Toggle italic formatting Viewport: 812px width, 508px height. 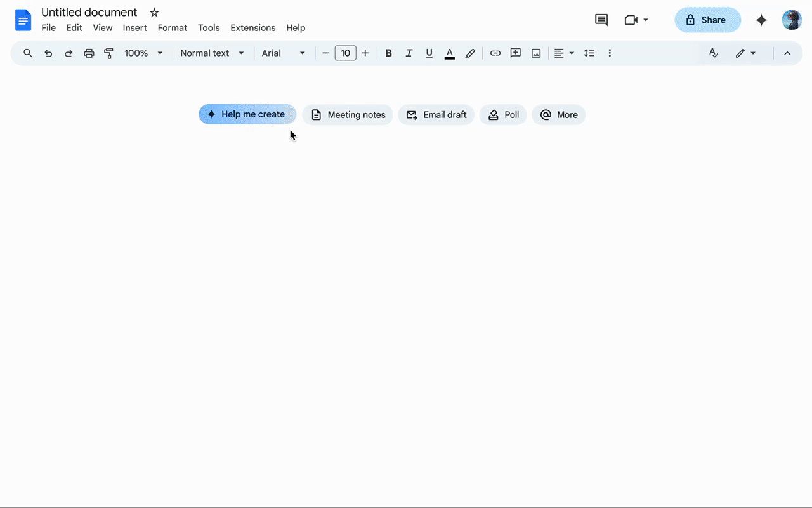coord(409,53)
